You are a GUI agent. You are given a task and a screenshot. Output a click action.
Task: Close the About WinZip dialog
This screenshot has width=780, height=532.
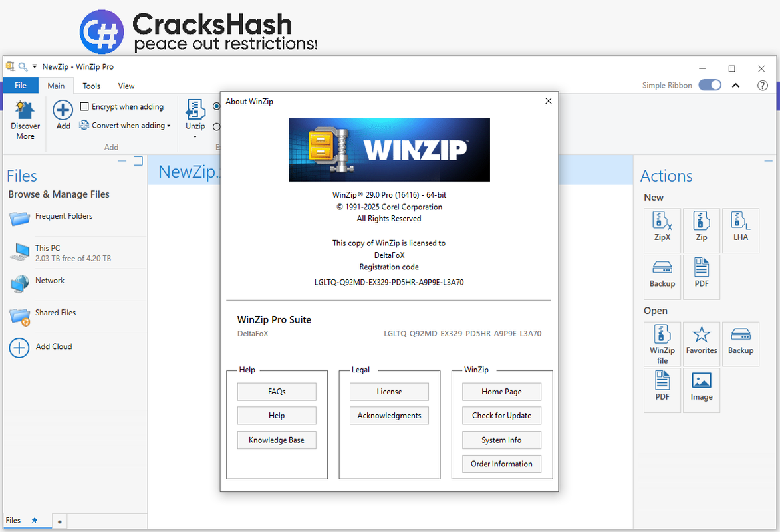tap(548, 101)
